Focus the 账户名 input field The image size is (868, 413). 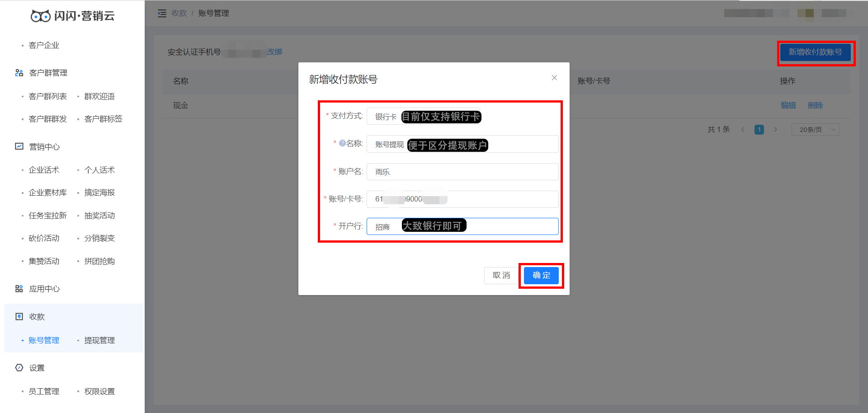462,172
